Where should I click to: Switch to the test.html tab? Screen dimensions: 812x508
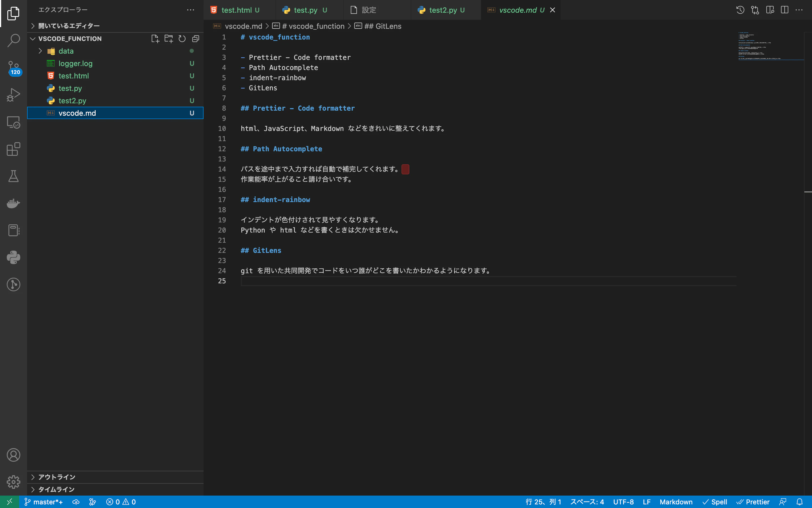coord(240,10)
